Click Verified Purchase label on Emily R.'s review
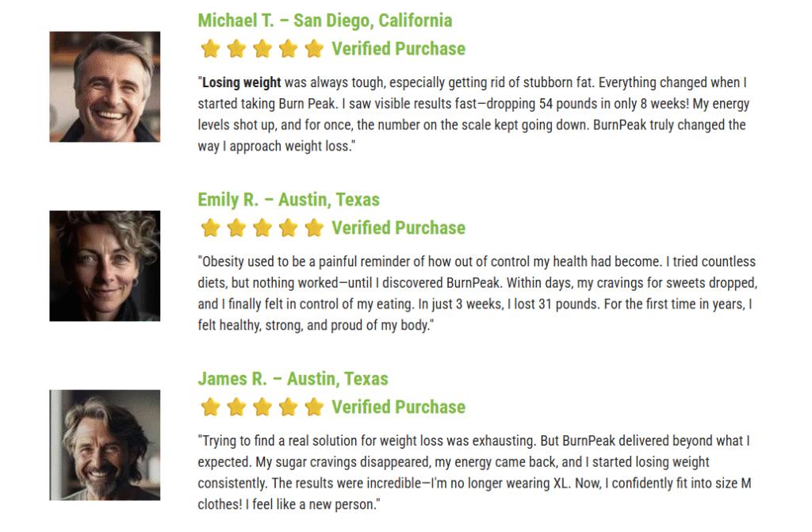This screenshot has height=532, width=812. pyautogui.click(x=398, y=228)
